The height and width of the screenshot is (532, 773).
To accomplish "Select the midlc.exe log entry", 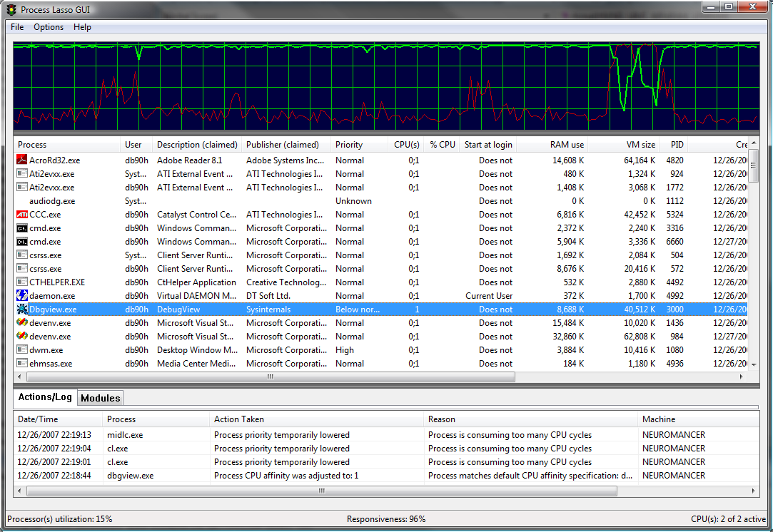I will (x=386, y=435).
